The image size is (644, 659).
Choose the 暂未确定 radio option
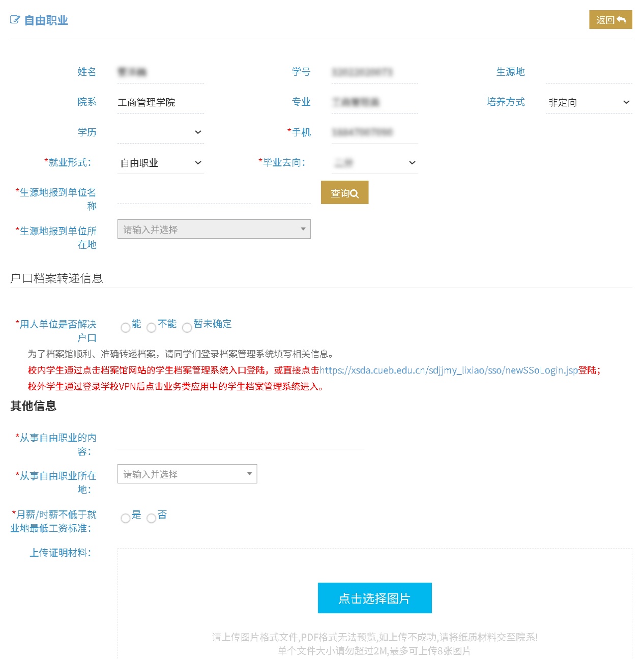187,328
